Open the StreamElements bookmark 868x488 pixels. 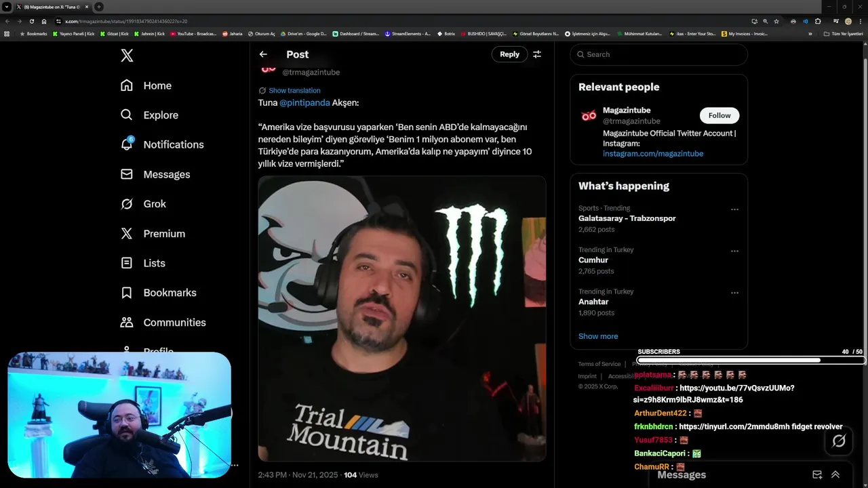tap(408, 33)
